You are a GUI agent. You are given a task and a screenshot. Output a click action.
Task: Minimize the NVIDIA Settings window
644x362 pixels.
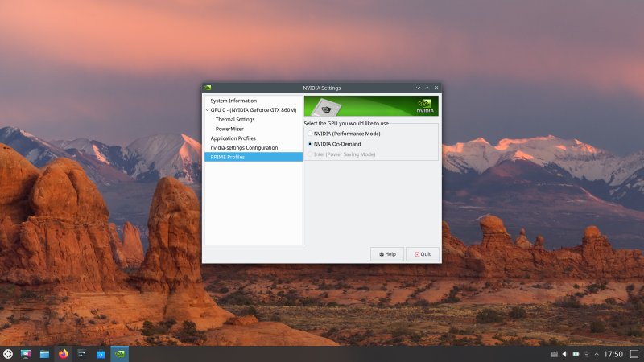[418, 88]
